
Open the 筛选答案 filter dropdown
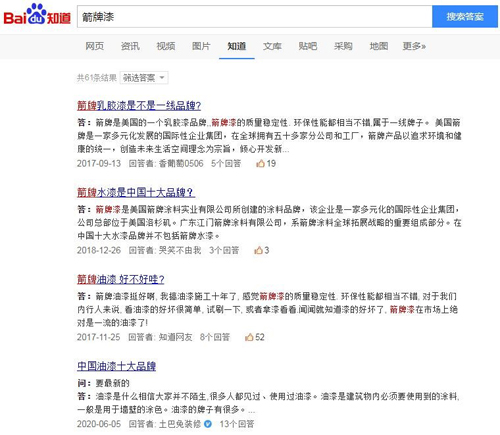(x=144, y=78)
